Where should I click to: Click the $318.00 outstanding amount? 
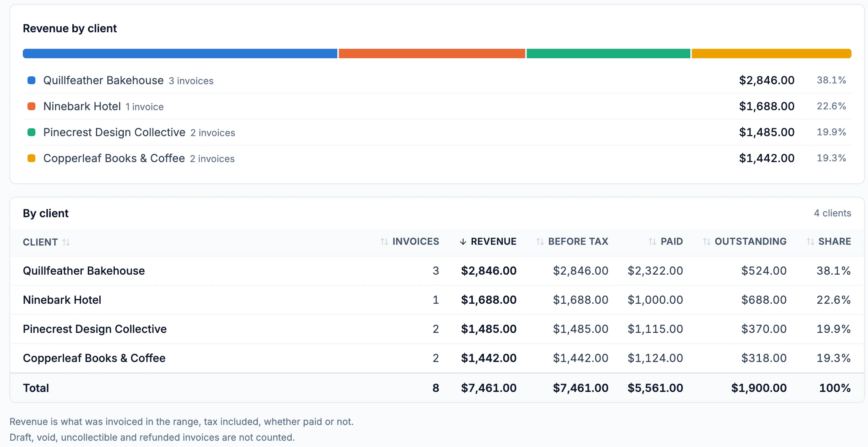click(764, 358)
